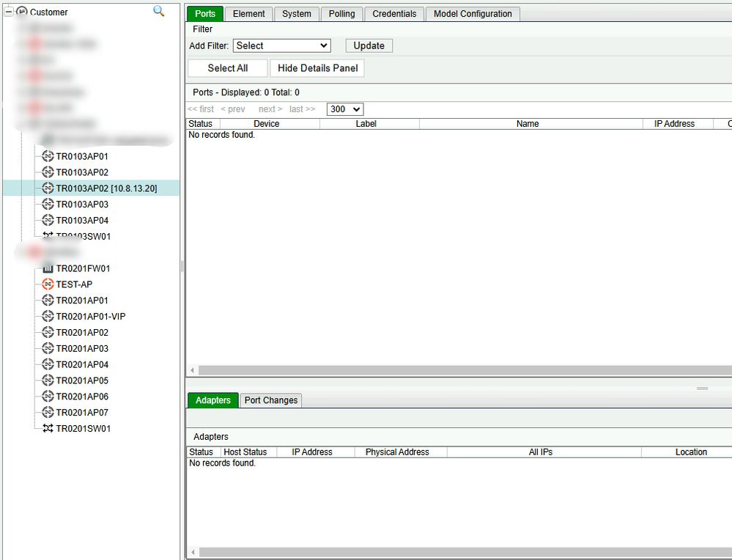
Task: Go to next page link
Action: point(270,108)
